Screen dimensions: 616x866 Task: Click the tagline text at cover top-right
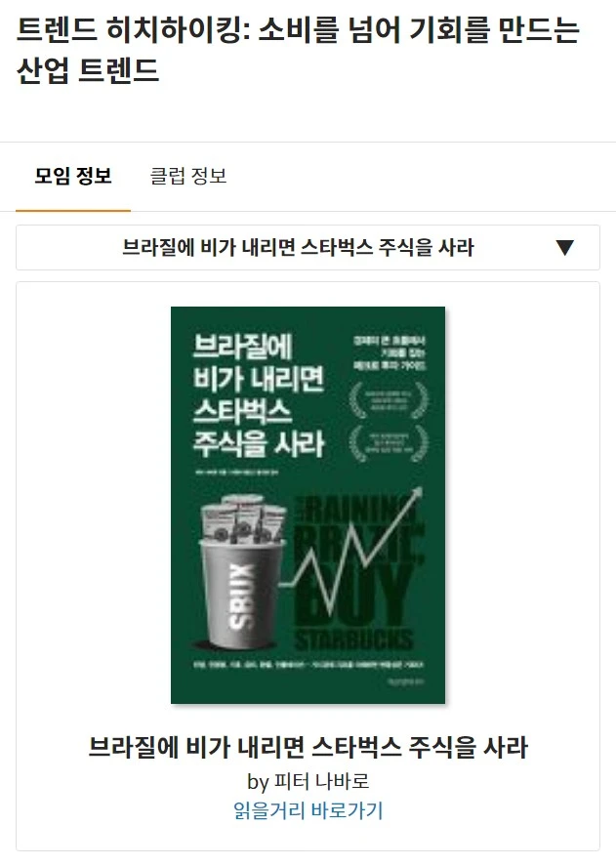pos(390,352)
